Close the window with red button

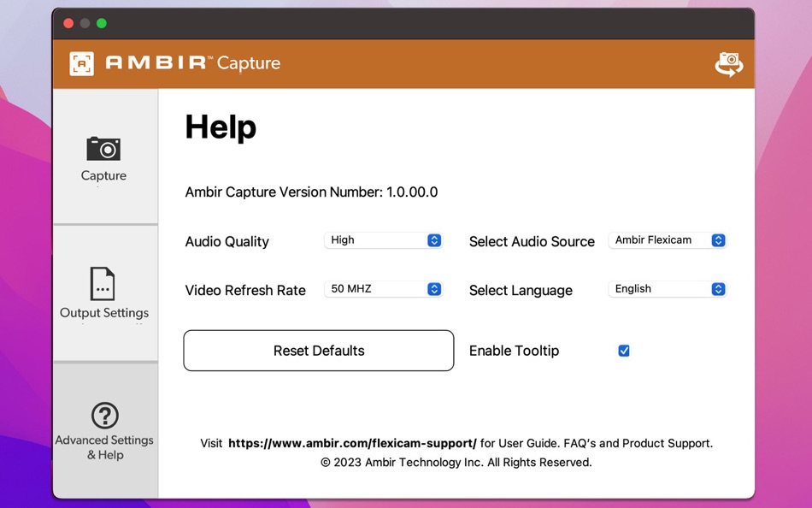[68, 23]
